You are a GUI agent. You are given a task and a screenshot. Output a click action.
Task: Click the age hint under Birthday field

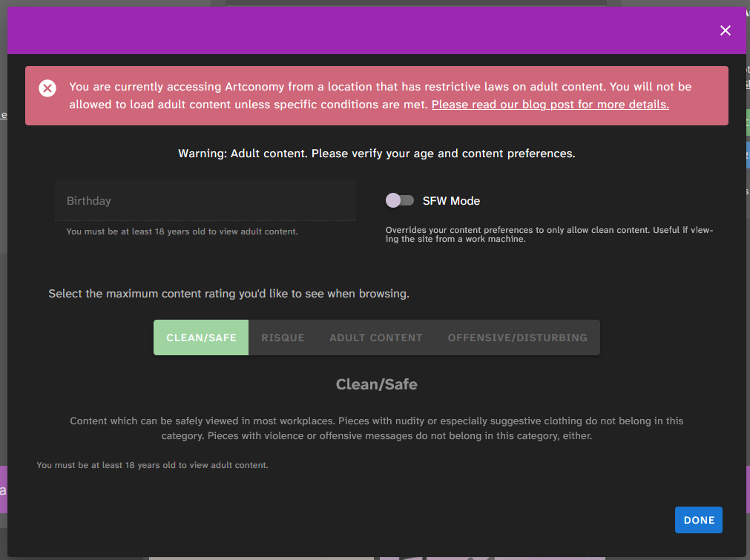182,231
